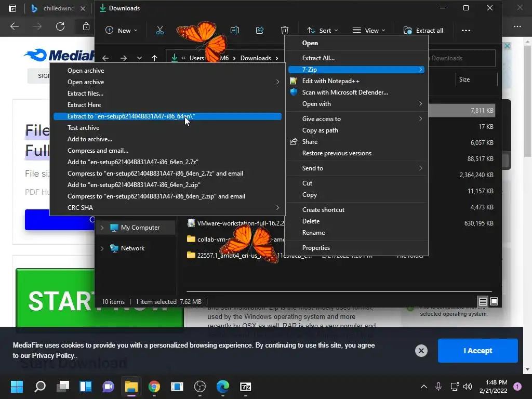The height and width of the screenshot is (399, 532).
Task: Go forward in Explorer navigation
Action: pos(124,58)
